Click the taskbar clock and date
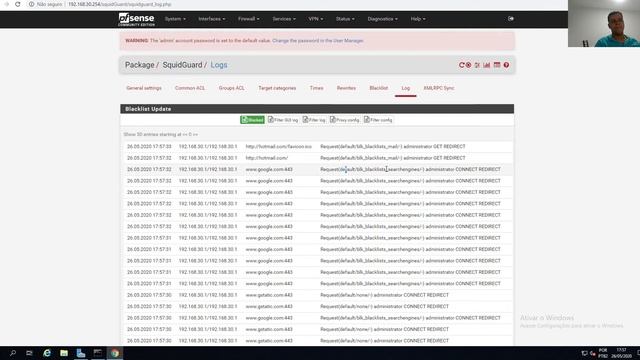640x360 pixels. 621,353
